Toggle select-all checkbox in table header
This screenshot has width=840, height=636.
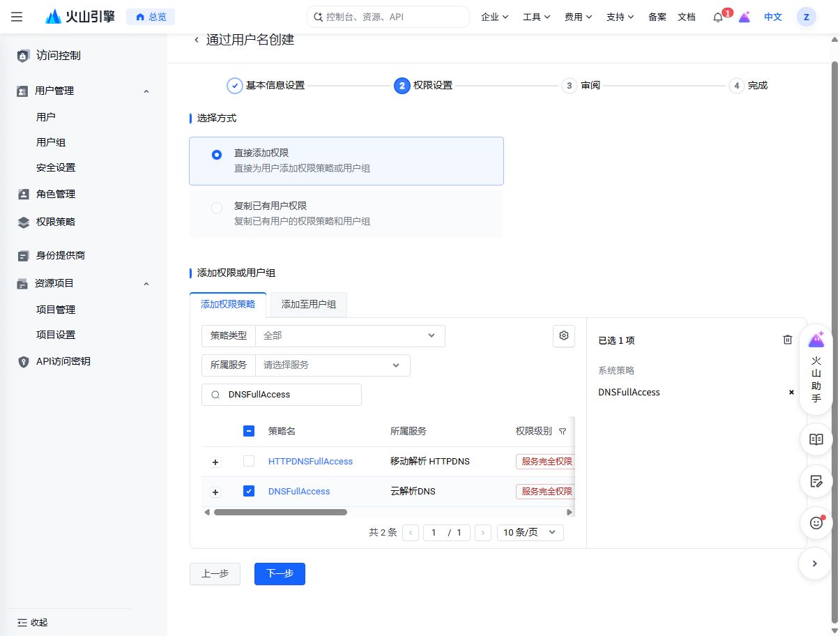pyautogui.click(x=249, y=431)
